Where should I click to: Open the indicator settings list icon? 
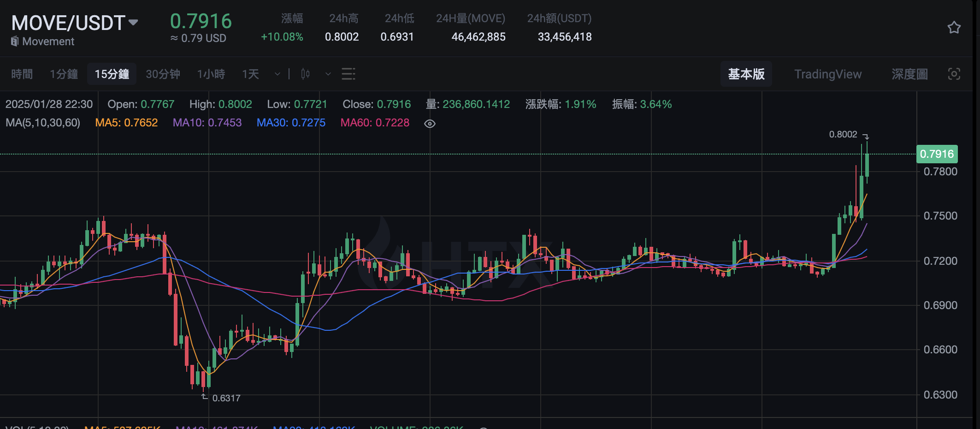[348, 74]
